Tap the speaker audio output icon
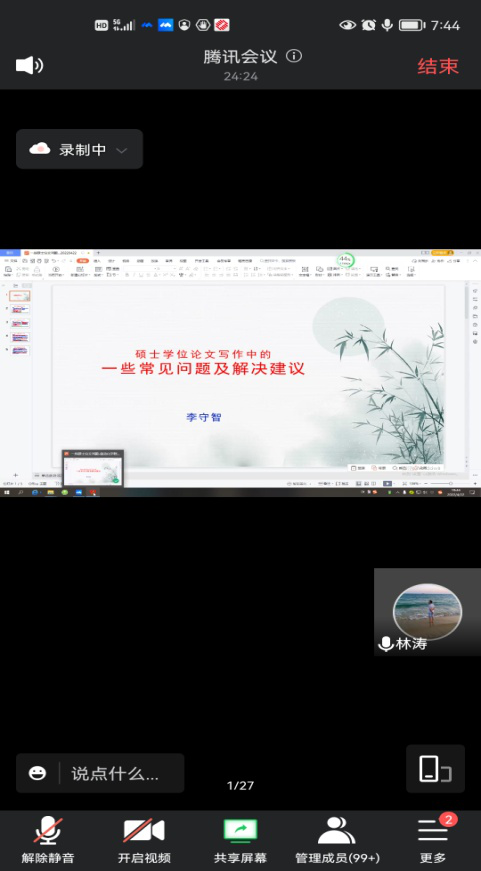Screen dimensions: 481x871 (29, 66)
